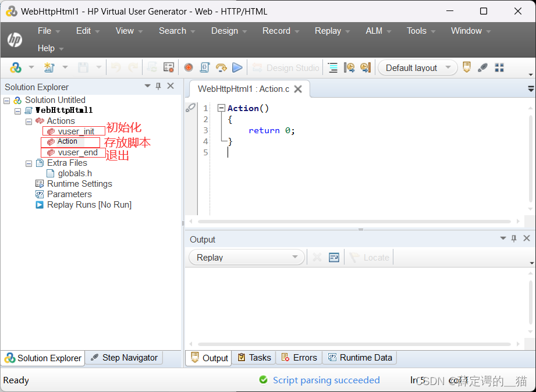Image resolution: width=536 pixels, height=392 pixels.
Task: Click the Compile script toolbar icon
Action: [205, 67]
